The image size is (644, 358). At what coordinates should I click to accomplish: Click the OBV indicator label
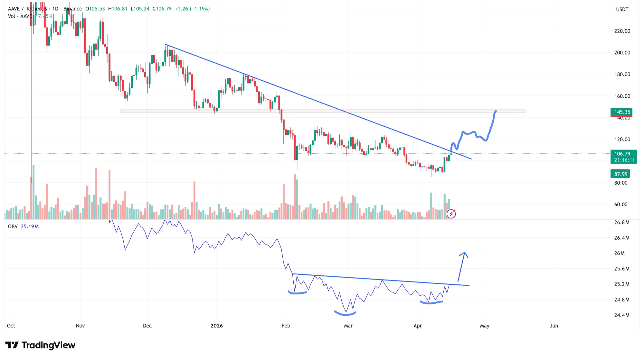(x=13, y=226)
